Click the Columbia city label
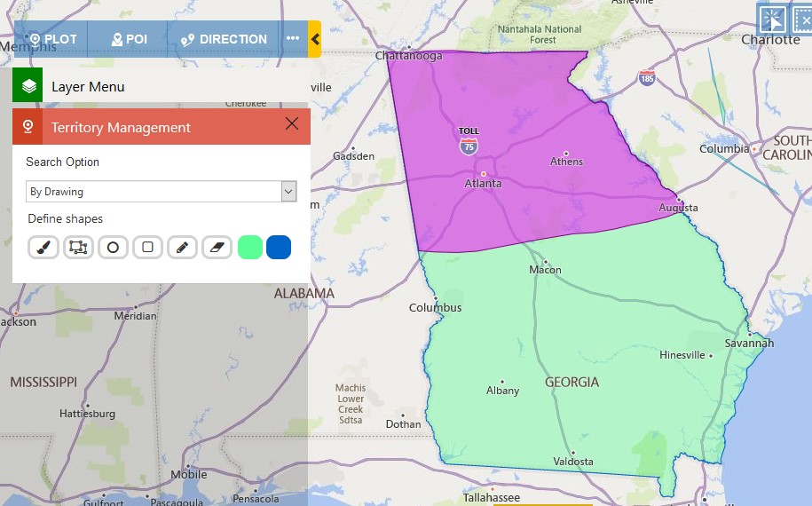The image size is (812, 506). point(724,149)
